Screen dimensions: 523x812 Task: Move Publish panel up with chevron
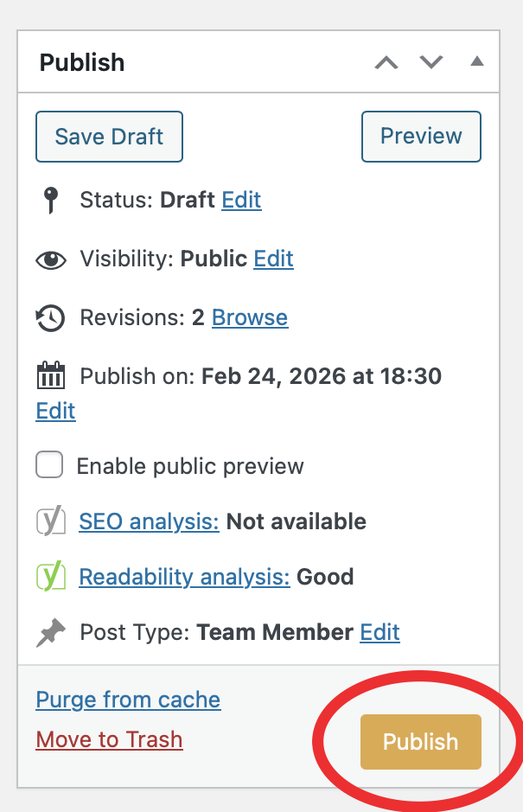pyautogui.click(x=386, y=62)
